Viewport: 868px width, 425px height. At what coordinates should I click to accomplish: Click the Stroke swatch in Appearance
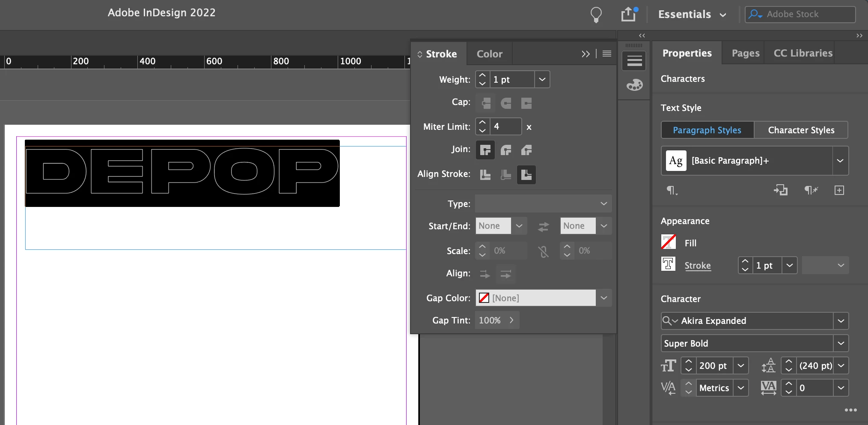coord(669,264)
